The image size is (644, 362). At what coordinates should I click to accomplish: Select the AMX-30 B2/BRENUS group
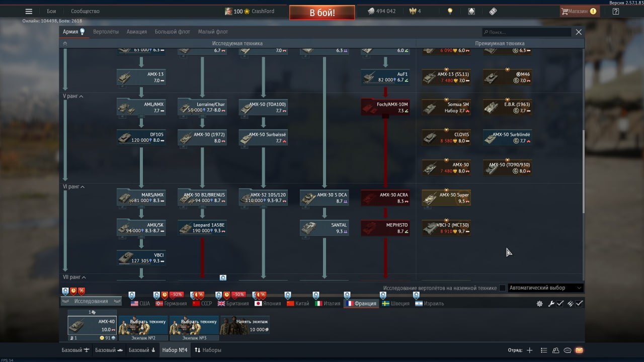point(202,198)
